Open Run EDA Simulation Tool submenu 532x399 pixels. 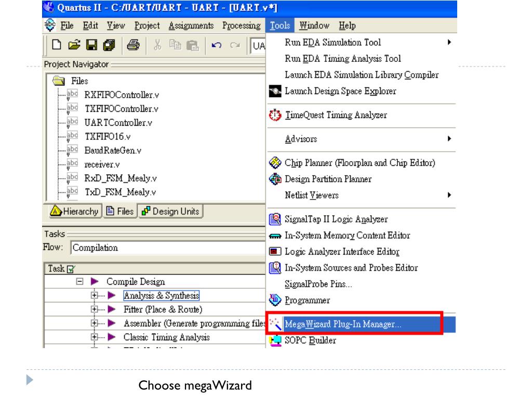[362, 43]
